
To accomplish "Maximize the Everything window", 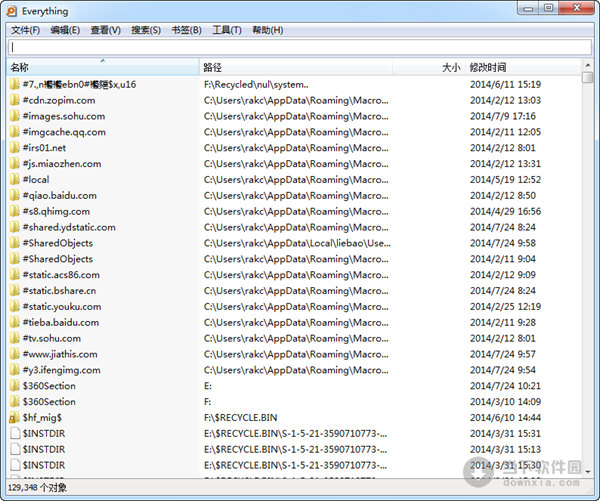I will point(549,8).
